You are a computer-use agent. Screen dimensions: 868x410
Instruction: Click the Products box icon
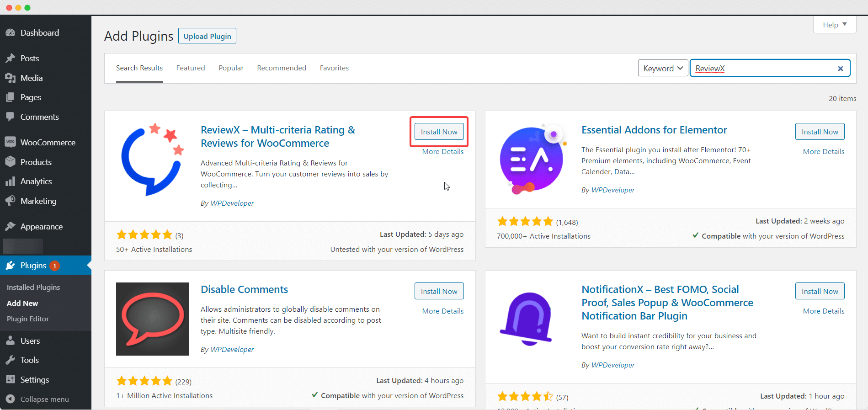10,162
